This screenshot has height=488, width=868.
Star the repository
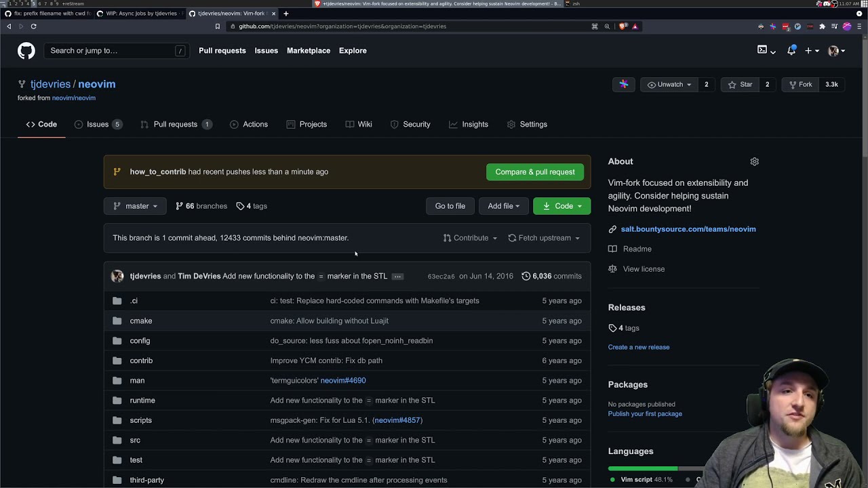click(740, 85)
